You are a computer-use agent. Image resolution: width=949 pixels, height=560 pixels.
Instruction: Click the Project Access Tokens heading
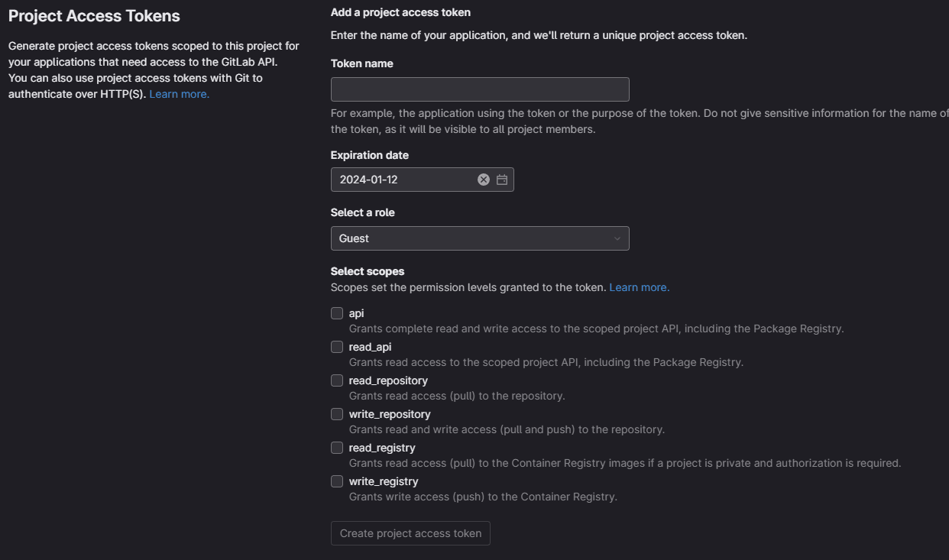94,16
